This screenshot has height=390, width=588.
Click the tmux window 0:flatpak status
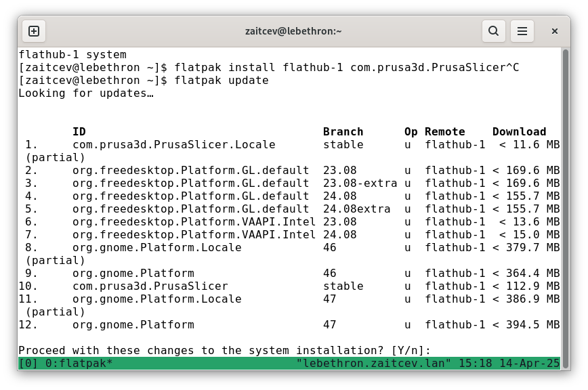[79, 364]
